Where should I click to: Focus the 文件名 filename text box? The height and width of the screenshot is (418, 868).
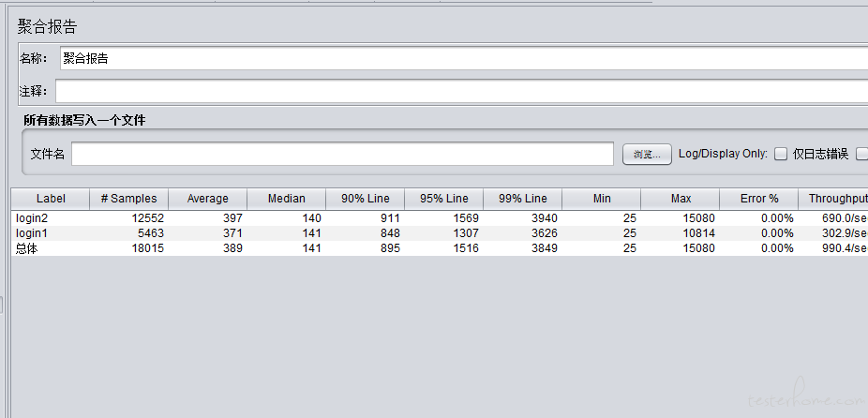[x=342, y=154]
